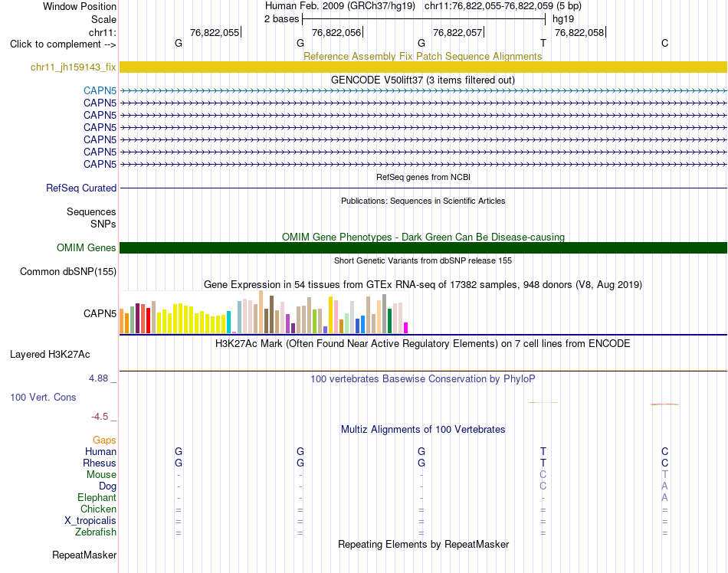The height and width of the screenshot is (573, 728).
Task: Click the C base in the Rhesus row
Action: (x=665, y=463)
